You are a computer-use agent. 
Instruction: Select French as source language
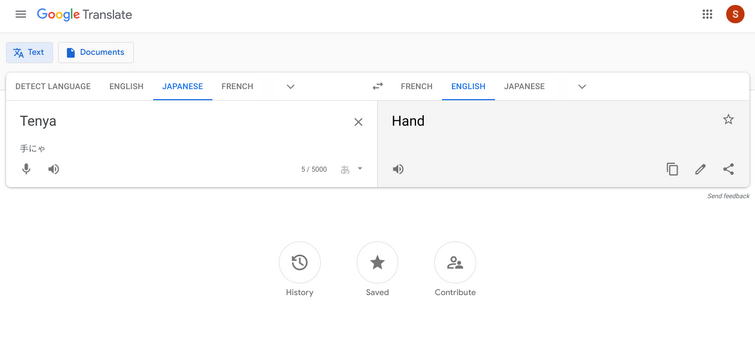(237, 87)
